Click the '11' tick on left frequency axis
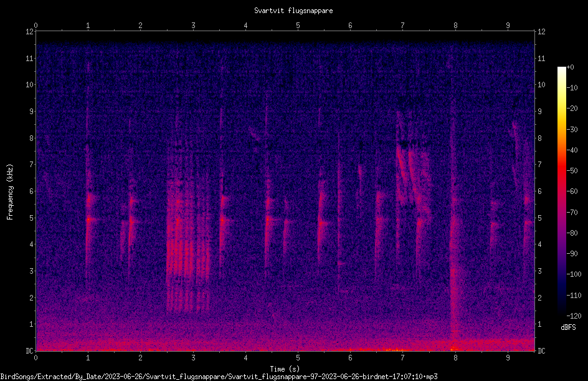The height and width of the screenshot is (381, 588). coord(29,58)
